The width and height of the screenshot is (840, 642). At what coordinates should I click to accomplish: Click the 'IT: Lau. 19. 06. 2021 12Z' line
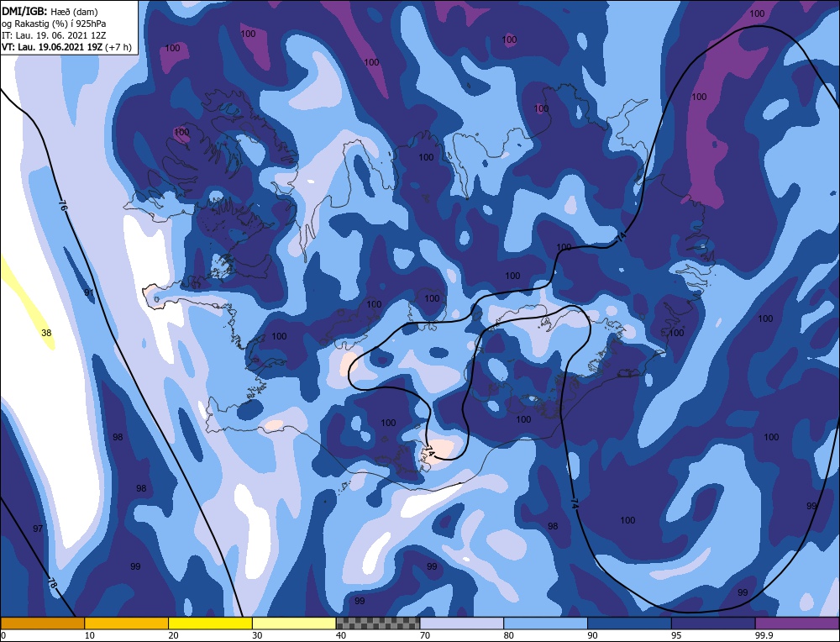click(55, 35)
